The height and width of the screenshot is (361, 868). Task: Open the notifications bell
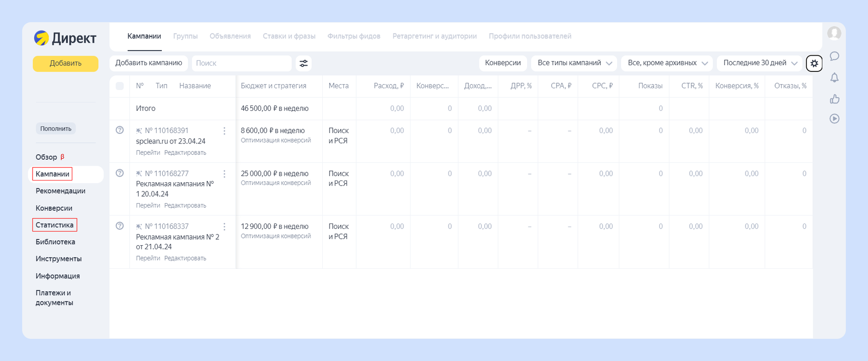click(835, 77)
